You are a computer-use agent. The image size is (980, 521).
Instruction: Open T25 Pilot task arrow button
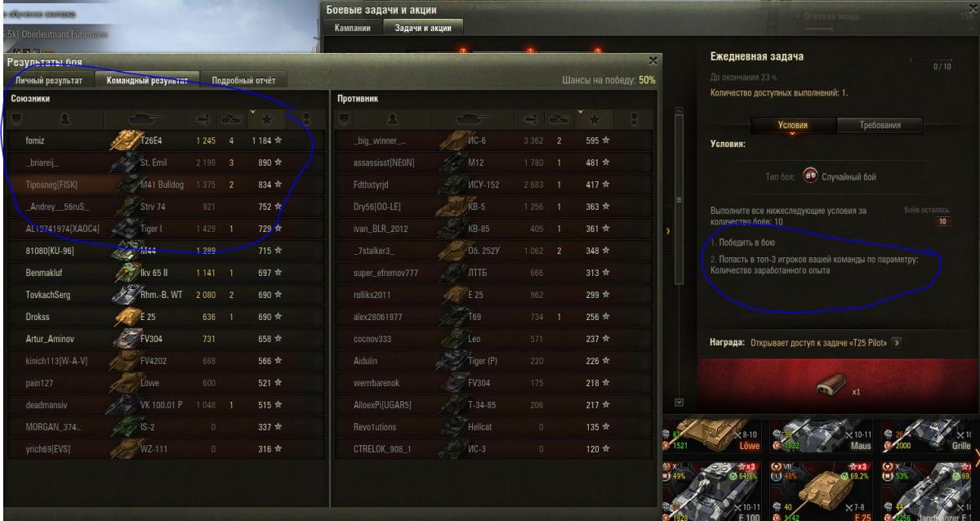coord(897,341)
